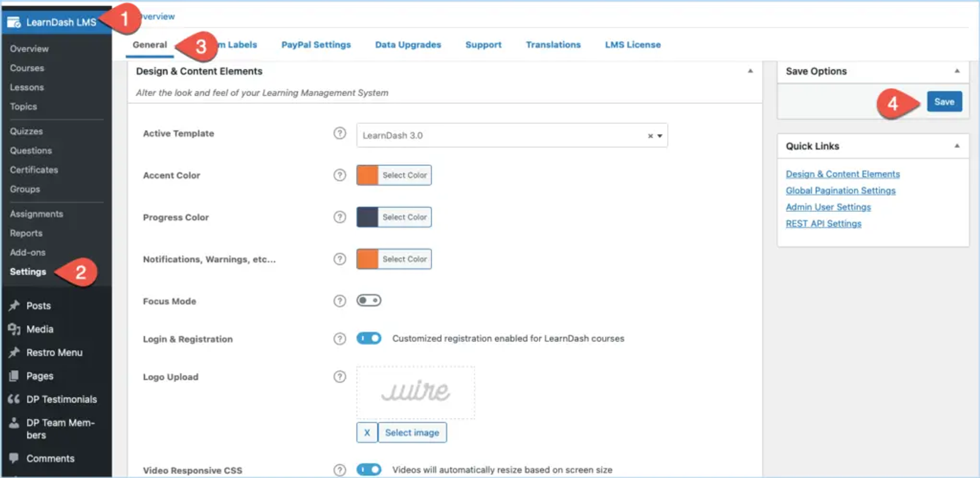Open Assignments in the sidebar

click(36, 214)
